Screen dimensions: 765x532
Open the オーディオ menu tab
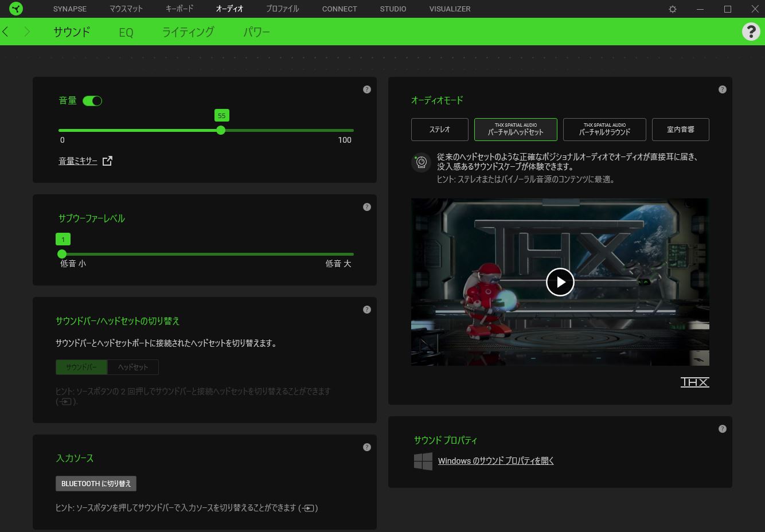pyautogui.click(x=229, y=9)
